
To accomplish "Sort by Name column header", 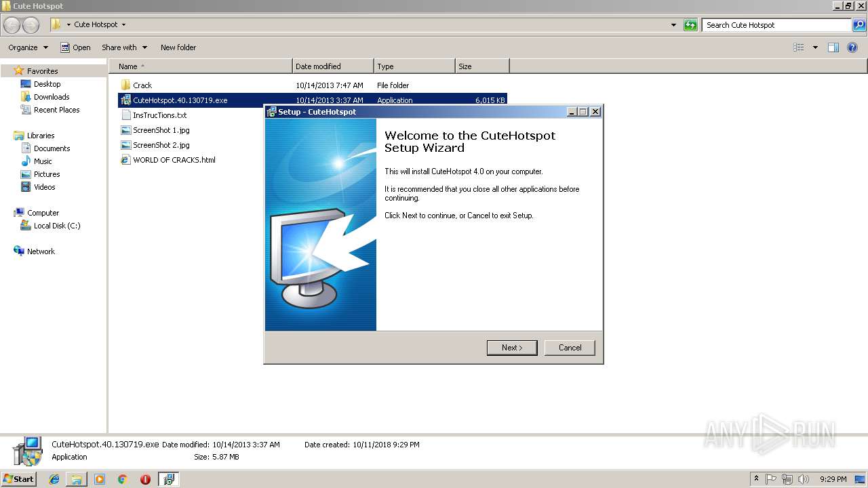I will click(x=200, y=66).
